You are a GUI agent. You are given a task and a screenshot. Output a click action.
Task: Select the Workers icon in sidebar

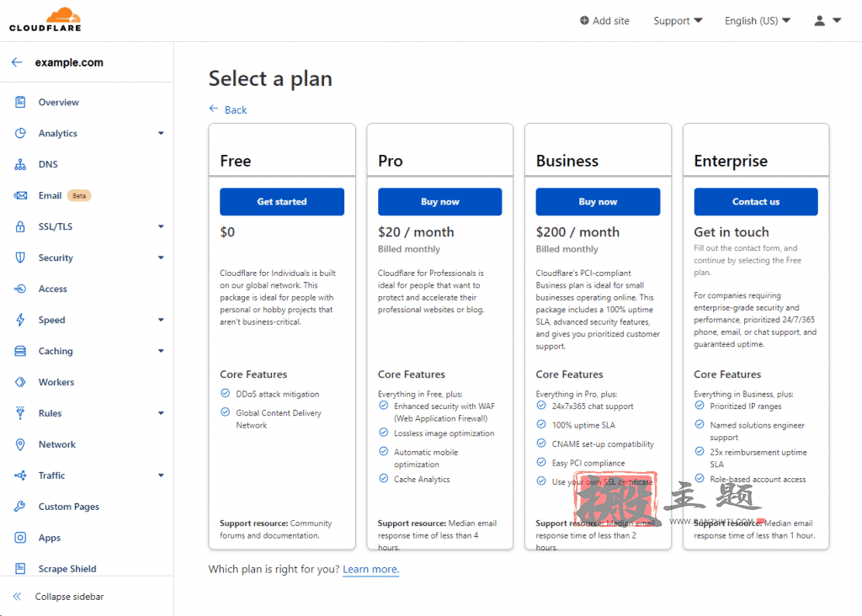[20, 382]
